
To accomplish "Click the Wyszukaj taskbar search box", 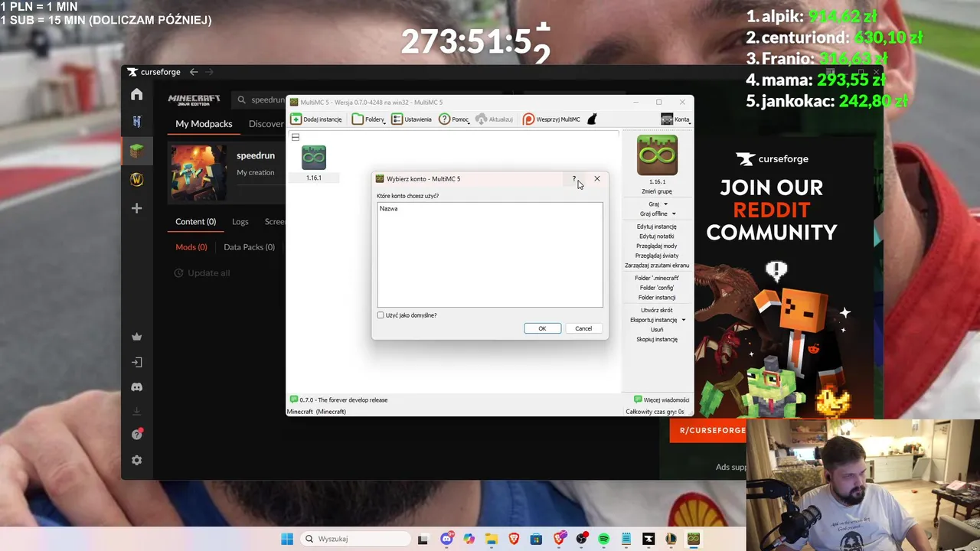I will (x=354, y=539).
